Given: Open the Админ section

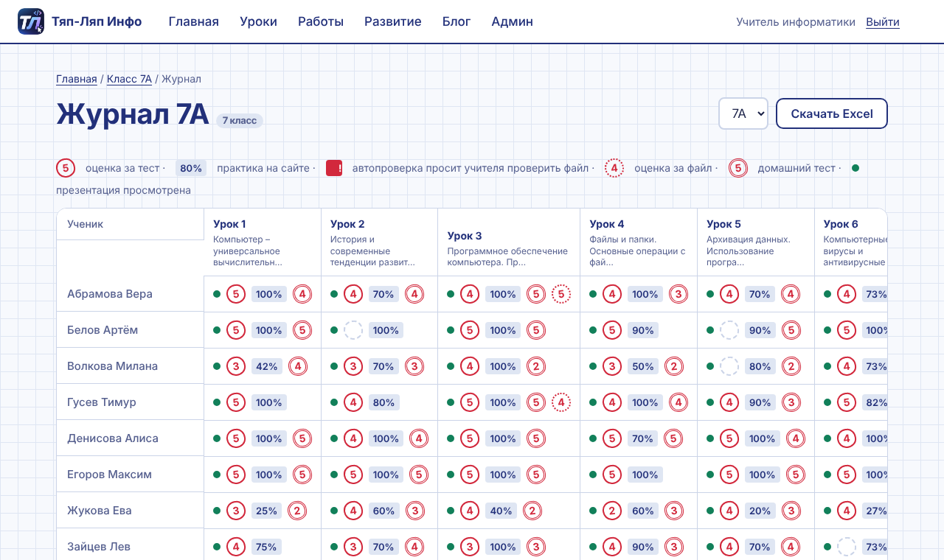Looking at the screenshot, I should 513,21.
